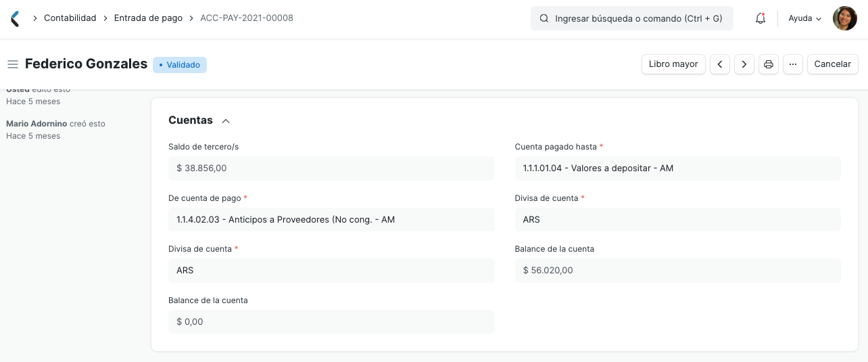The height and width of the screenshot is (362, 868).
Task: Click the $ 56.020,00 balance field
Action: pyautogui.click(x=678, y=270)
